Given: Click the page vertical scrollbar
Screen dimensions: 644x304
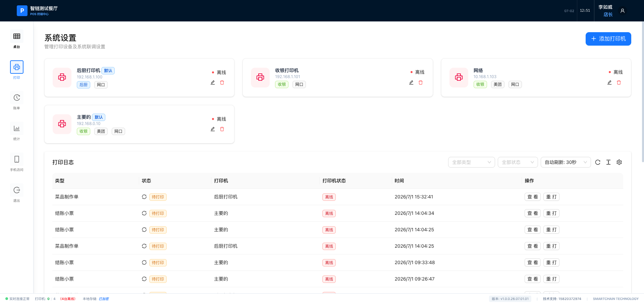Looking at the screenshot, I should coord(643,92).
